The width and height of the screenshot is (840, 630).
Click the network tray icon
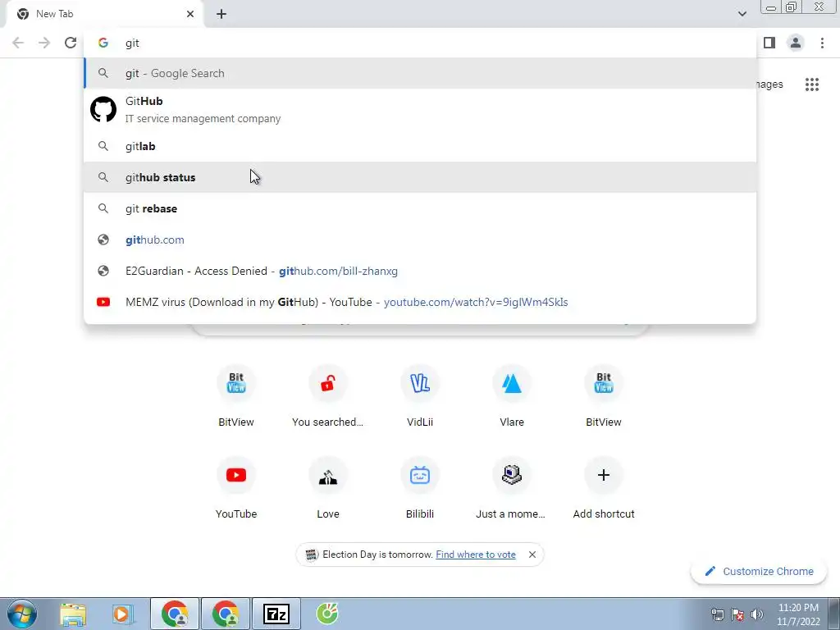point(717,614)
